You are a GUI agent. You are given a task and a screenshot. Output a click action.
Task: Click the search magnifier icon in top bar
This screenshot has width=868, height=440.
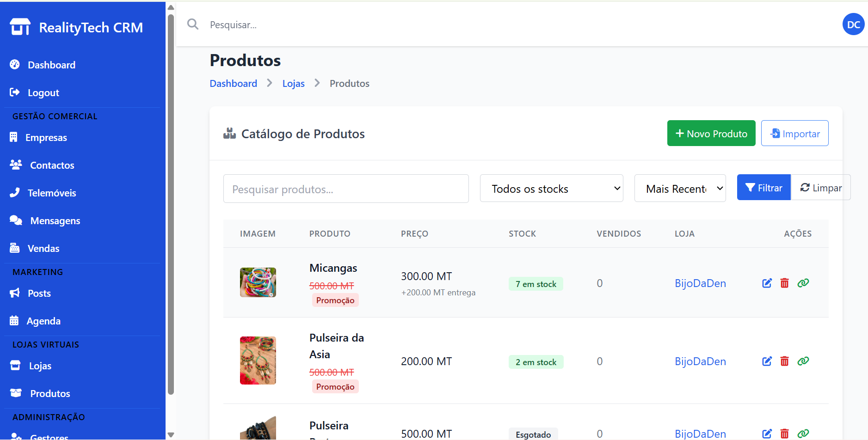tap(193, 24)
